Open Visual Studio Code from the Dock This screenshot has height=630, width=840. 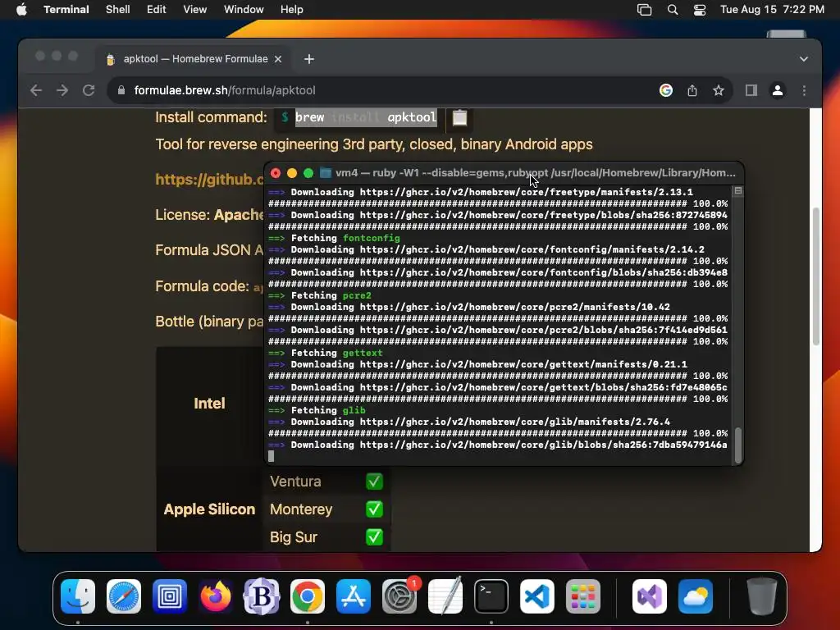coord(537,596)
